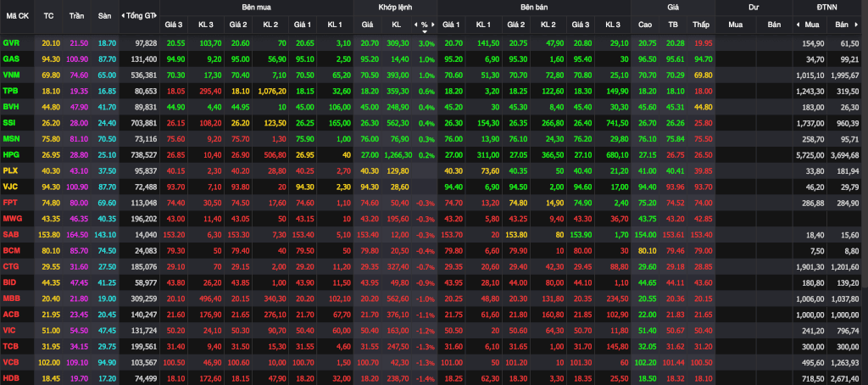This screenshot has width=868, height=385.
Task: Click the Dư group header
Action: (x=754, y=8)
